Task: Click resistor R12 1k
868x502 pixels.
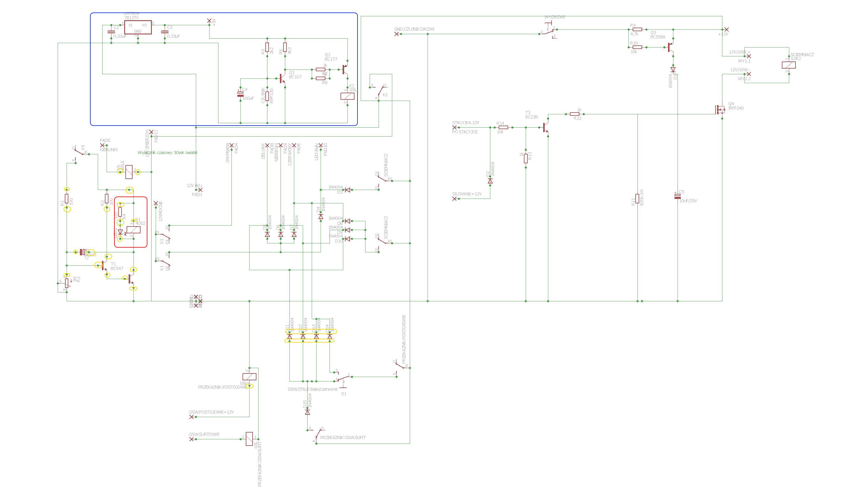Action: pos(574,114)
